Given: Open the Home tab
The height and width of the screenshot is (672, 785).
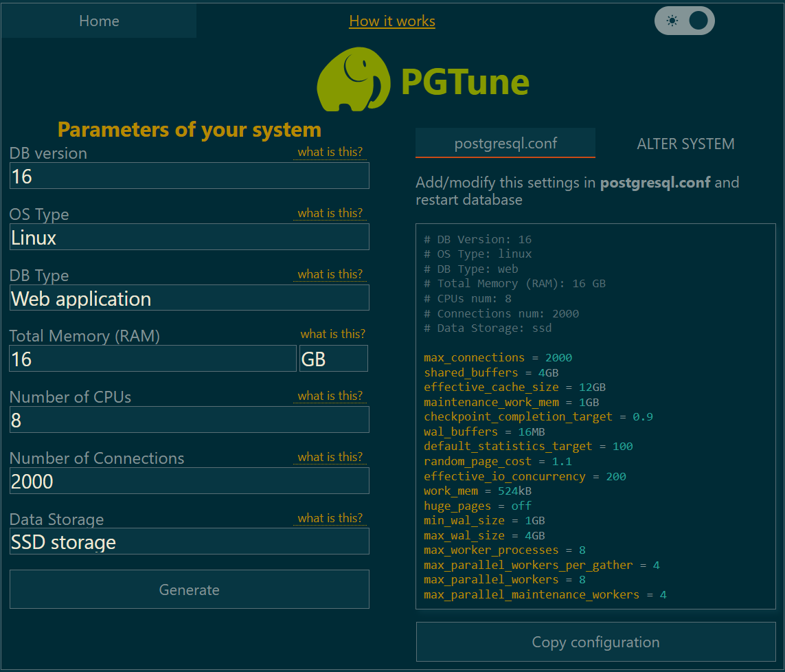Looking at the screenshot, I should pyautogui.click(x=99, y=21).
